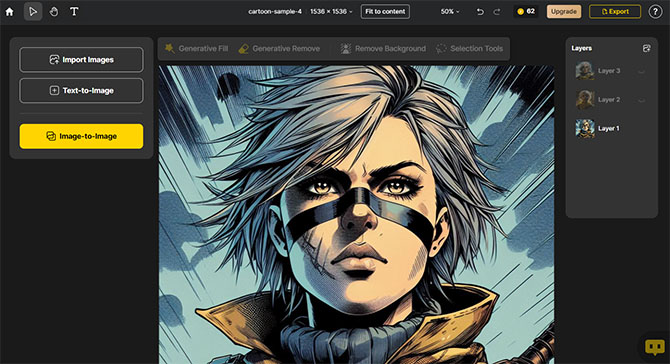Toggle visibility of Layer 3
The image size is (670, 364).
[x=641, y=71]
